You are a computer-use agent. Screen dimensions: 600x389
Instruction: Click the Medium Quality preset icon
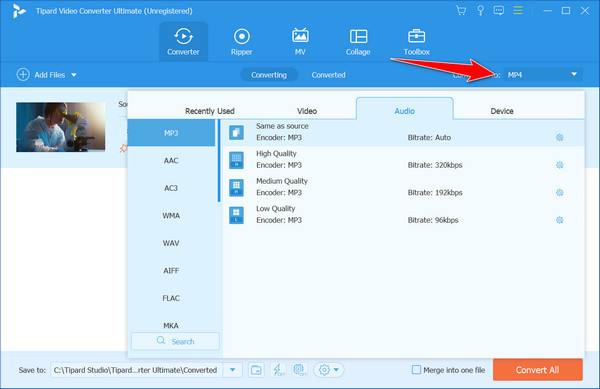point(236,188)
